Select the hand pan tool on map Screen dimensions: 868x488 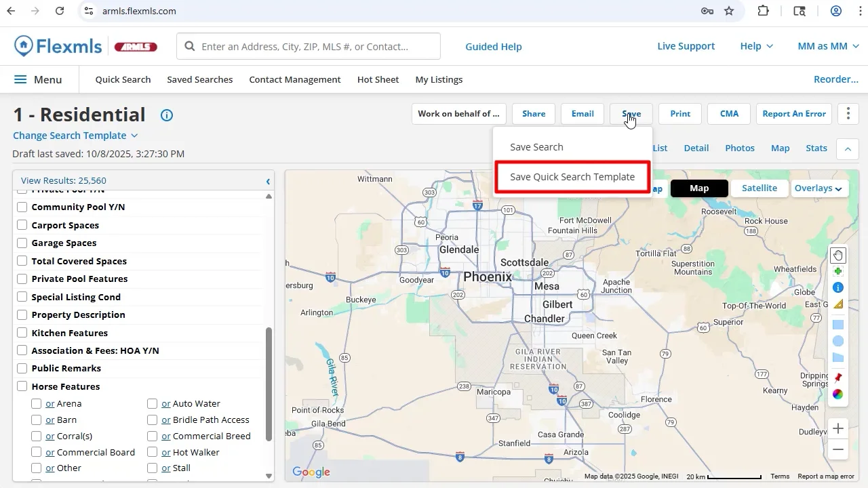(838, 256)
